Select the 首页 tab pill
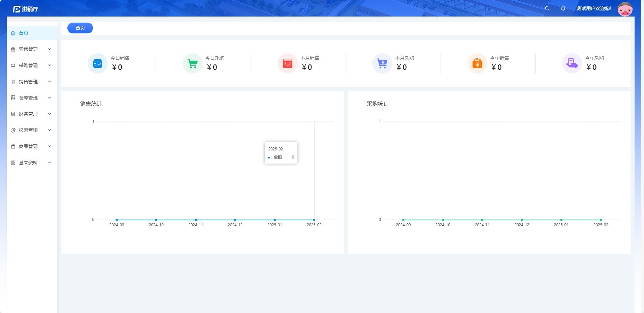 pos(80,28)
